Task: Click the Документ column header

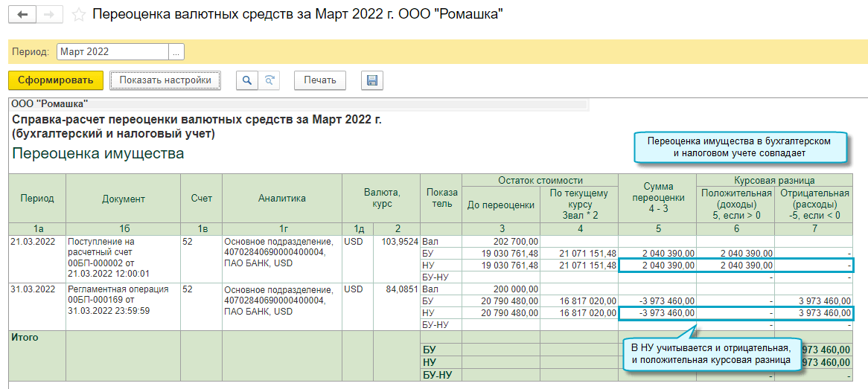Action: [123, 199]
